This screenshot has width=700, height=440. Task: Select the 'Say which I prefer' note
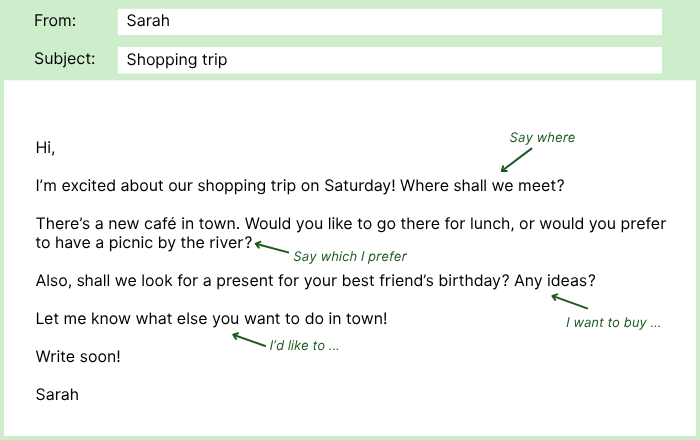[350, 257]
